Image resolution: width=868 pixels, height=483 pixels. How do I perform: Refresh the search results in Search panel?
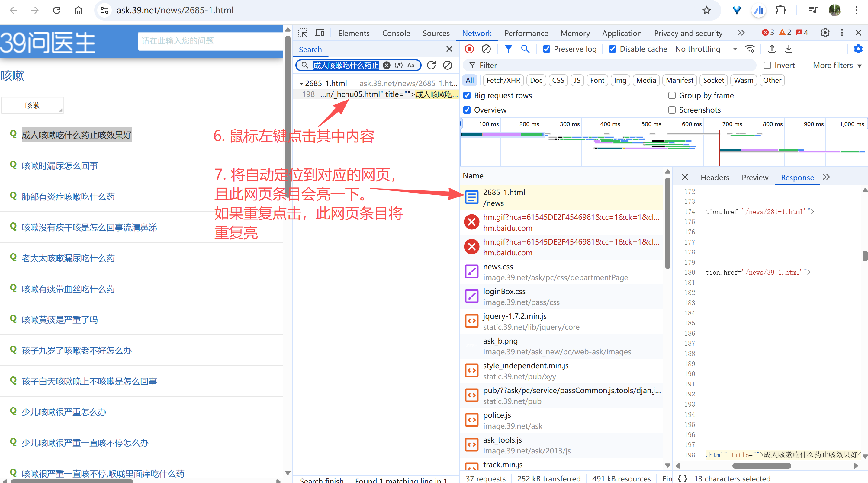point(431,65)
